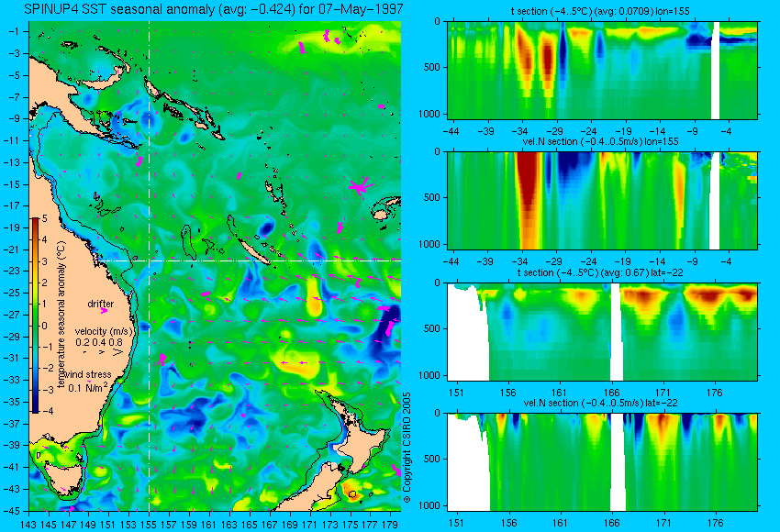The height and width of the screenshot is (532, 780).
Task: Click the '143' tick on the main map longitude axis
Action: pyautogui.click(x=28, y=524)
